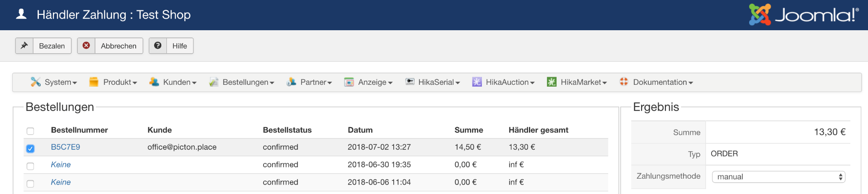Image resolution: width=868 pixels, height=194 pixels.
Task: Open order B5C7E9 link
Action: (66, 147)
